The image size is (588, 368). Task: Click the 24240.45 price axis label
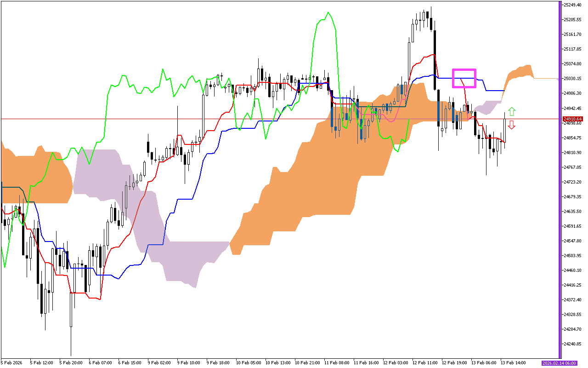(x=573, y=344)
